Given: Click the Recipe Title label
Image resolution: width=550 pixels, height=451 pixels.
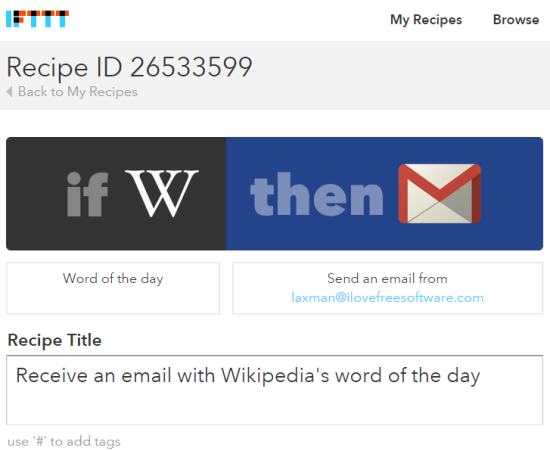Looking at the screenshot, I should (x=55, y=340).
